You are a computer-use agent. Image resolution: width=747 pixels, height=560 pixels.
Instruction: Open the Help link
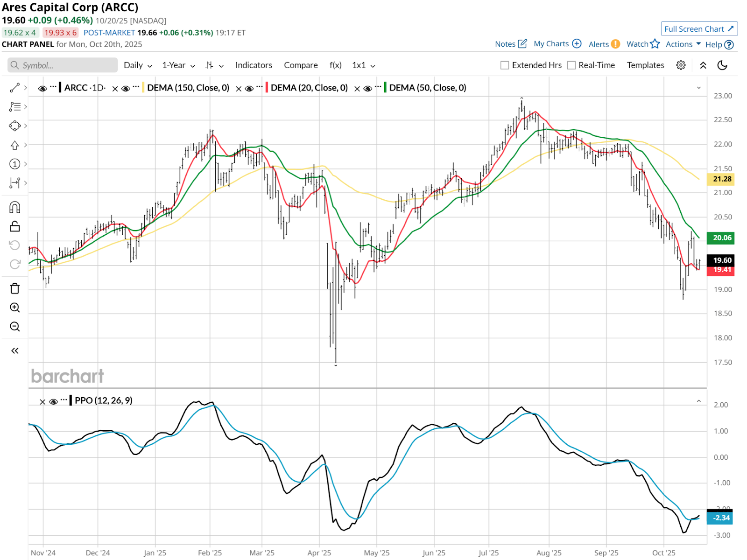coord(719,44)
